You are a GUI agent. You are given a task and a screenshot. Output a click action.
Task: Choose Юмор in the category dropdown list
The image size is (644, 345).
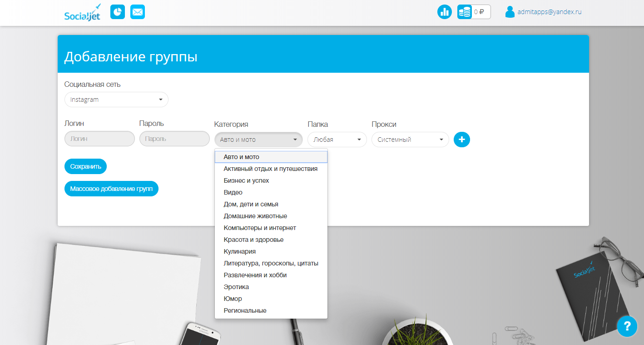point(232,298)
